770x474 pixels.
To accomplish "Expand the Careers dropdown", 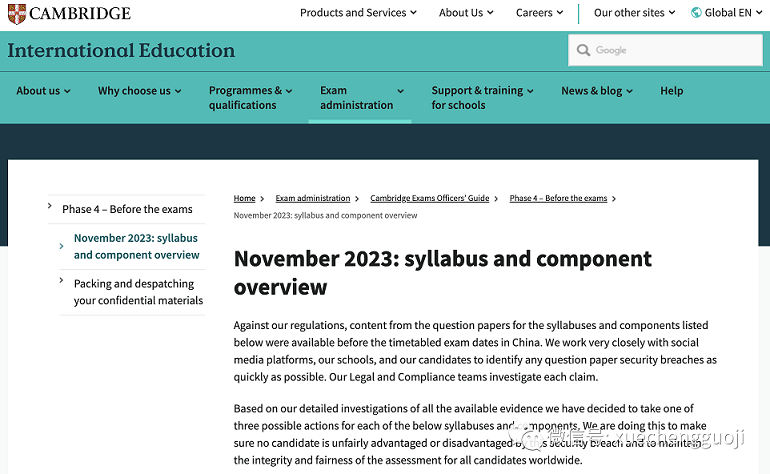I will pyautogui.click(x=539, y=13).
